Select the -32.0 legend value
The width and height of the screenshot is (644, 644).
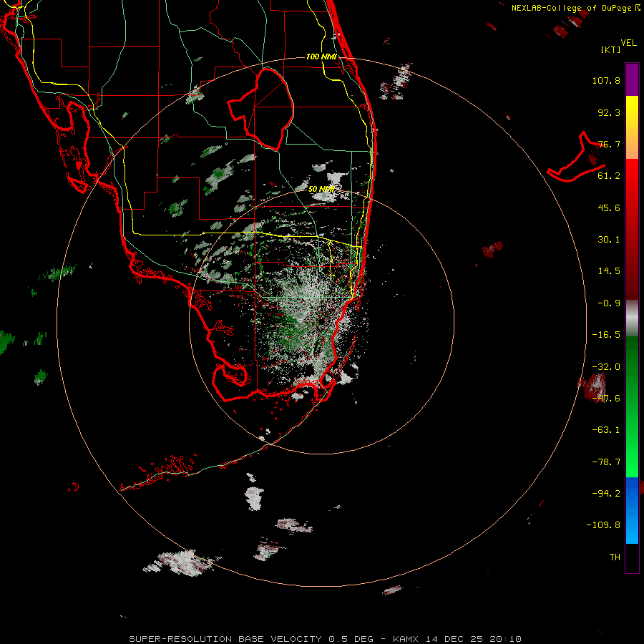click(606, 367)
